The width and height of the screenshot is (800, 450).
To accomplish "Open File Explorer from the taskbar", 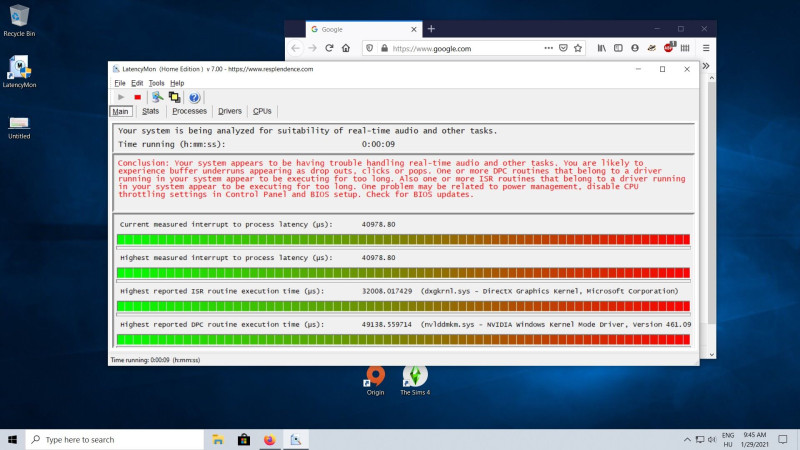I will coord(218,439).
